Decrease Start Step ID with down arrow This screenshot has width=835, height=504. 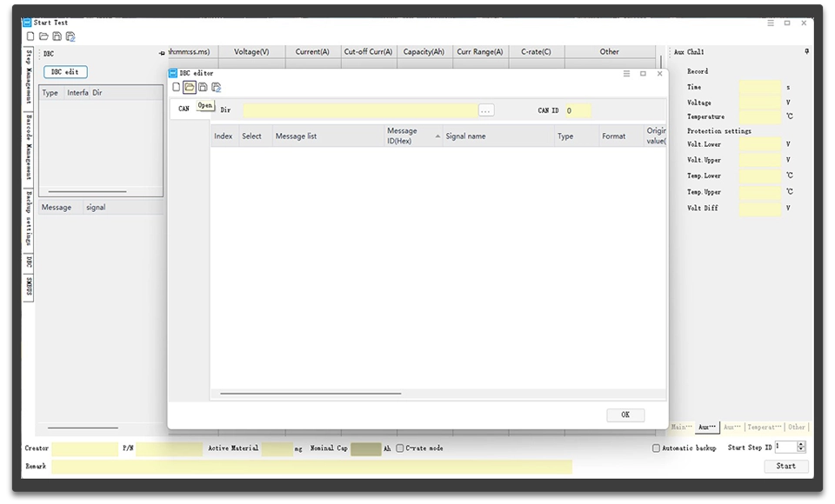pyautogui.click(x=801, y=450)
